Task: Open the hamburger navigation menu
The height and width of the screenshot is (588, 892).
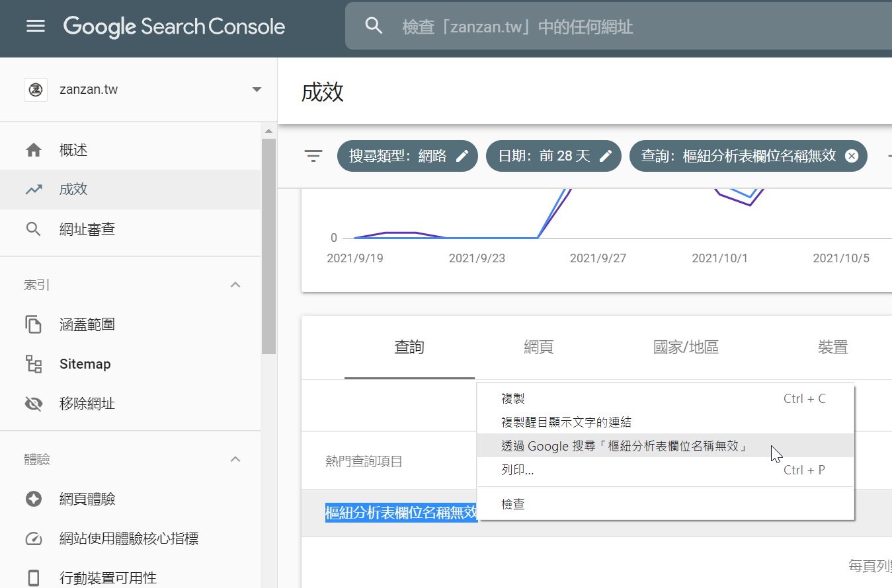Action: click(x=36, y=26)
